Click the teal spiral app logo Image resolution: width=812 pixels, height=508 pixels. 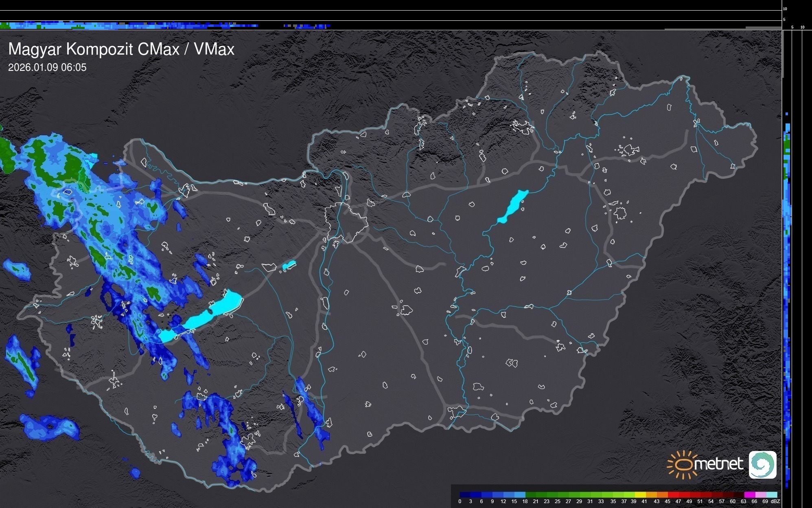click(x=762, y=464)
